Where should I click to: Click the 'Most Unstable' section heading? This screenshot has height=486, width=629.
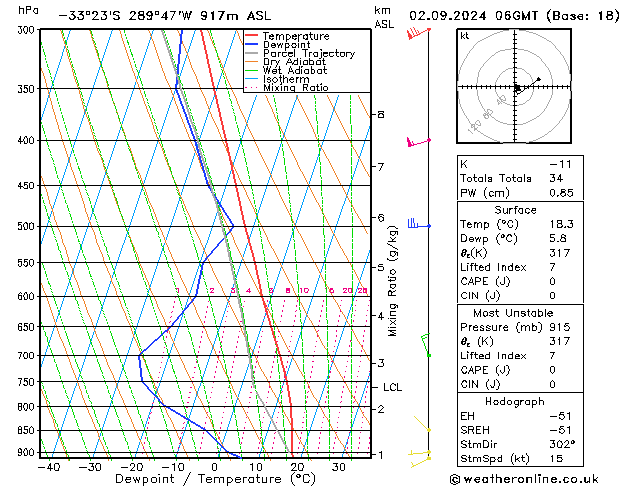click(513, 313)
